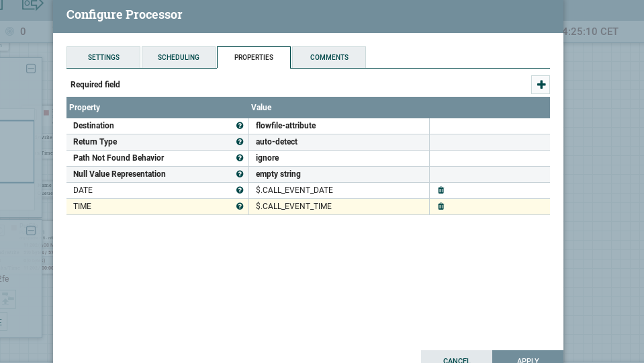Screen dimensions: 644x363
Task: Edit the $.CALL_EVENT_TIME value field
Action: 338,206
